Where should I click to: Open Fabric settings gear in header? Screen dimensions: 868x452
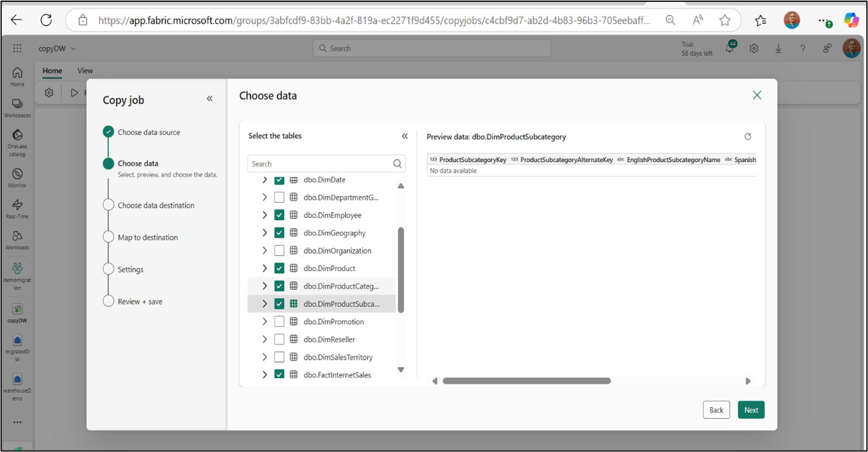pyautogui.click(x=754, y=49)
